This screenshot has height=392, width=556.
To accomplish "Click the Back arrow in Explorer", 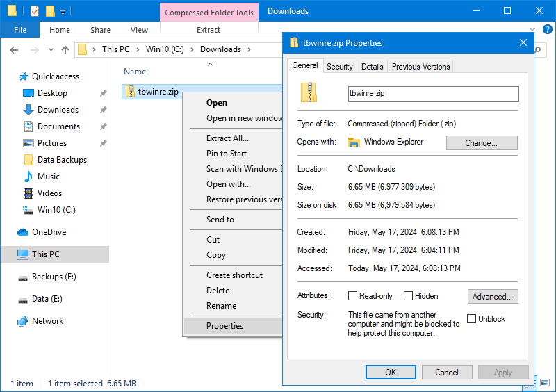I will coord(14,49).
